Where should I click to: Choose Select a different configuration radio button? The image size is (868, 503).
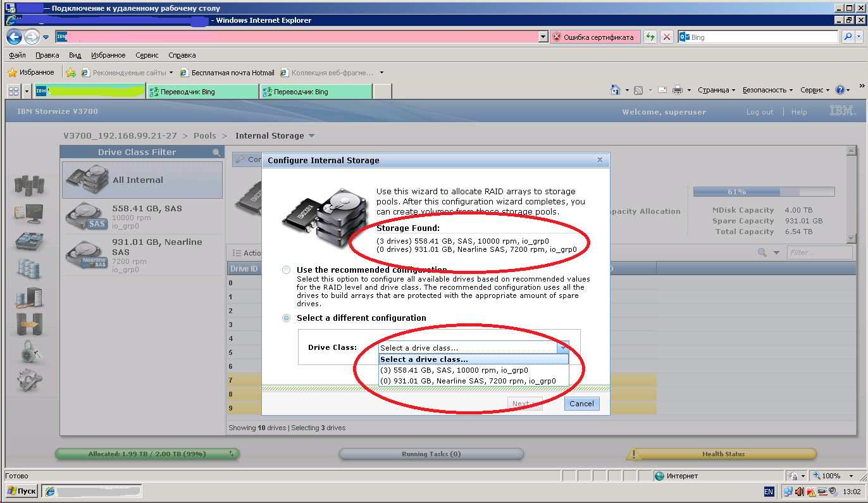point(287,318)
